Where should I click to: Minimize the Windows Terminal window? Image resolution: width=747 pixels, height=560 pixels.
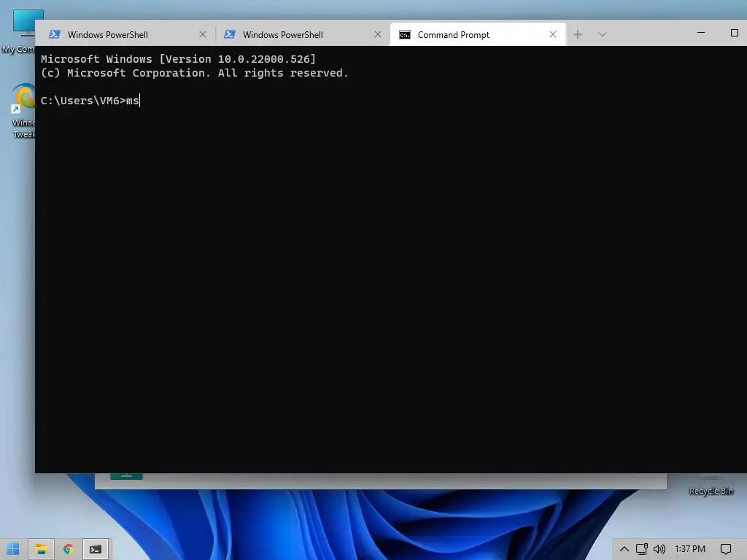pos(701,33)
